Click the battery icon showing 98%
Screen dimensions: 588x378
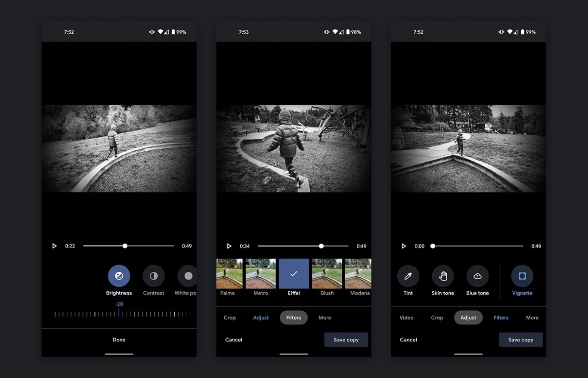click(x=348, y=32)
